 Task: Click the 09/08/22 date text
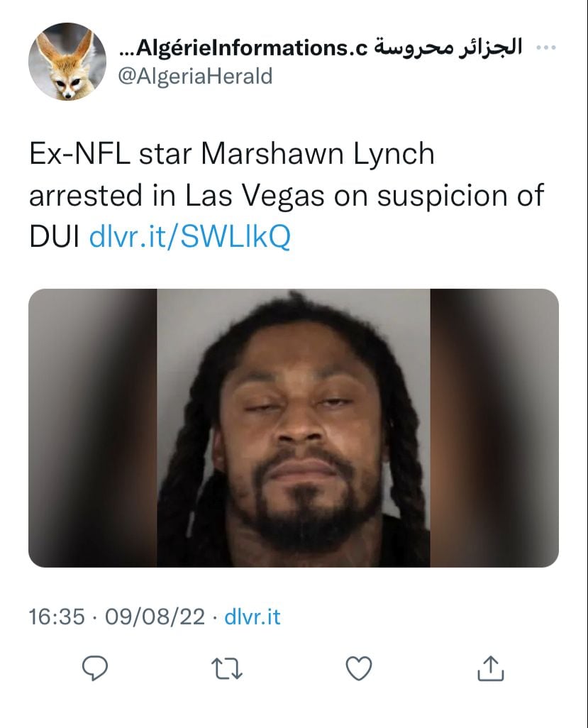click(x=155, y=617)
